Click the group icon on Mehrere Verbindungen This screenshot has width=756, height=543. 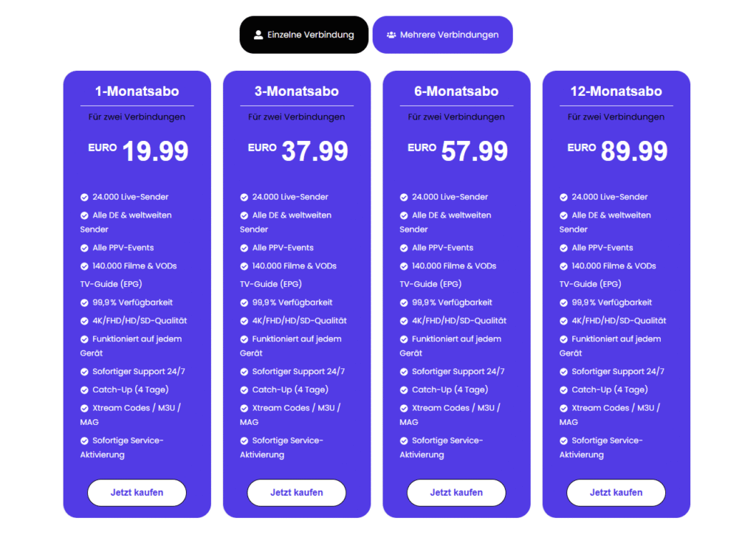coord(391,35)
